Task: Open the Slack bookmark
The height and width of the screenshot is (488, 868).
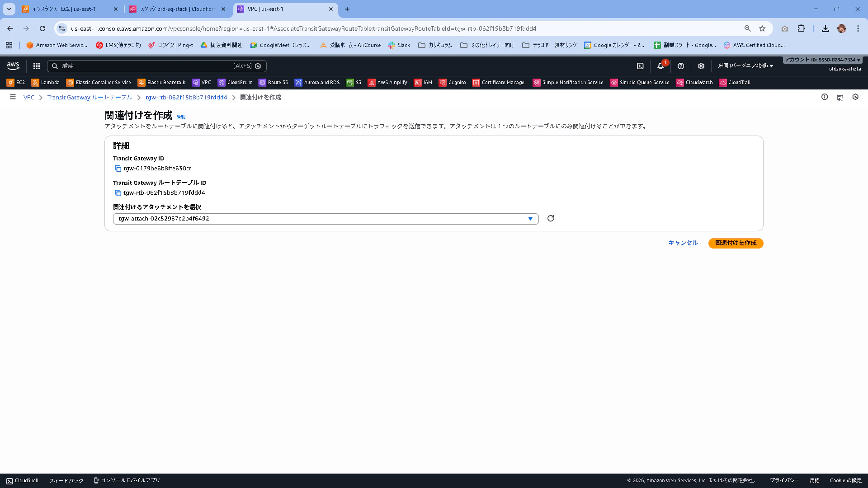Action: [399, 45]
